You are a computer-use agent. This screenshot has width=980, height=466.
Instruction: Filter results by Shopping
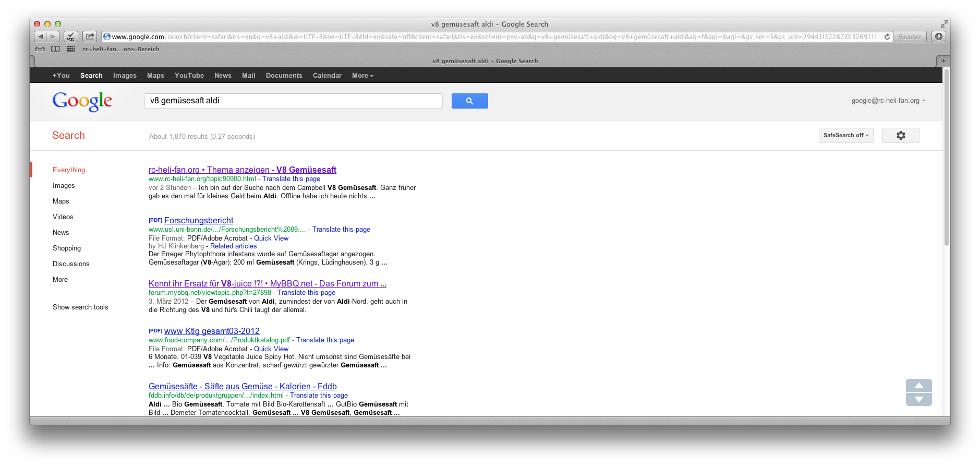point(67,248)
